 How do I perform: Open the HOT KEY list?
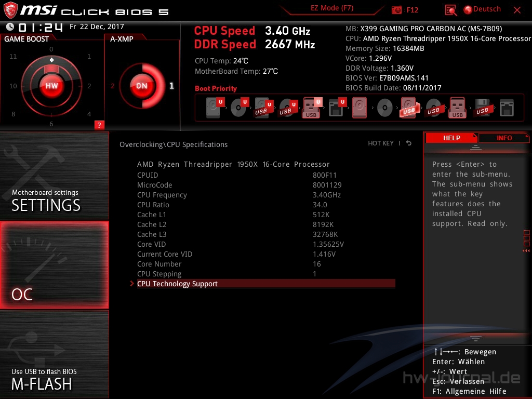pyautogui.click(x=381, y=143)
